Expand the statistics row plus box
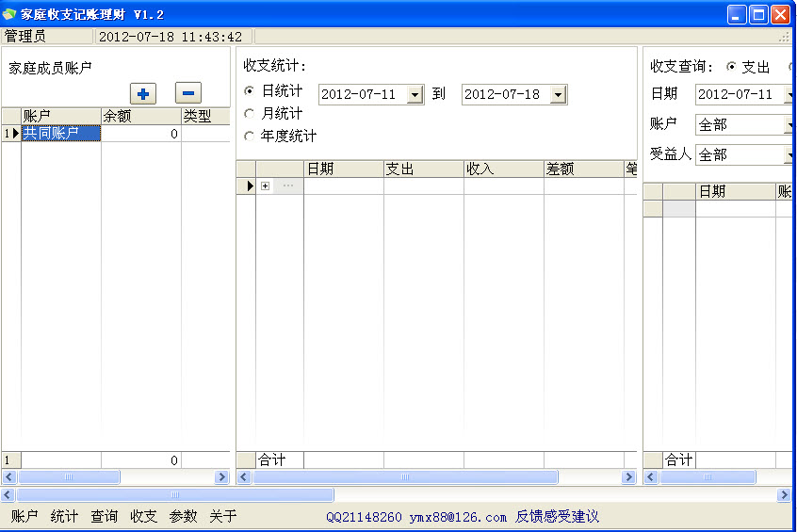Screen dimensions: 797x532 click(x=266, y=186)
